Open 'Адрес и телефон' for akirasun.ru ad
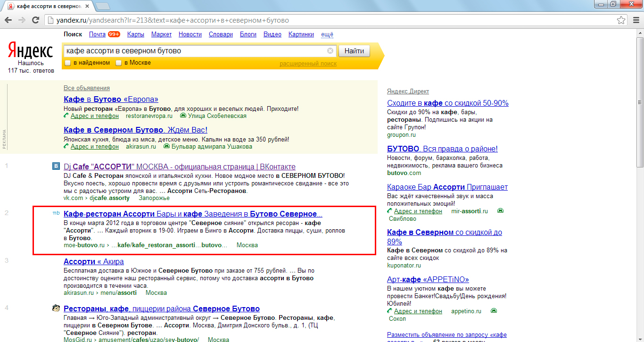Viewport: 644px width, 342px height. point(95,146)
